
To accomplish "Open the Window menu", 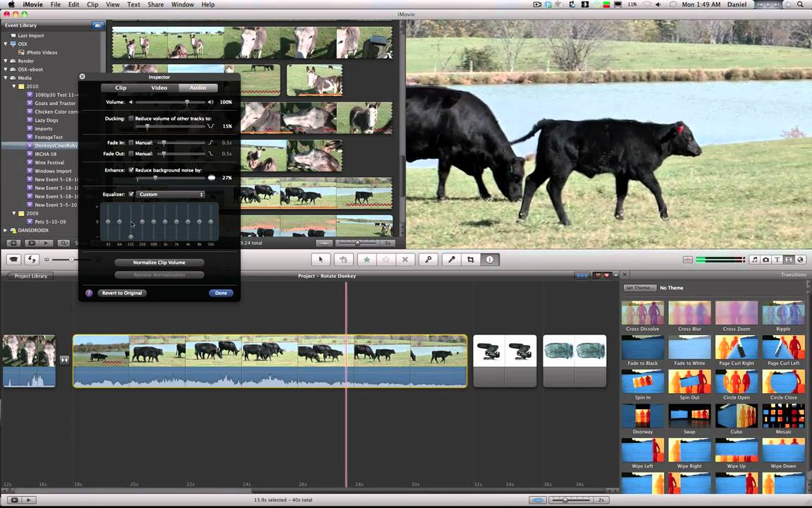I will (x=183, y=4).
